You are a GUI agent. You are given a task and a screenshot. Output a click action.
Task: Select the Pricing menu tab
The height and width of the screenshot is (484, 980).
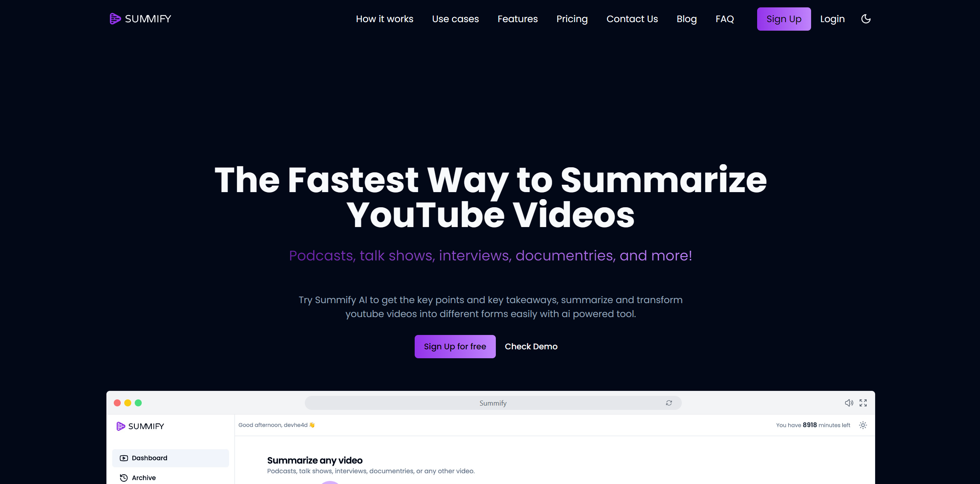(x=572, y=19)
